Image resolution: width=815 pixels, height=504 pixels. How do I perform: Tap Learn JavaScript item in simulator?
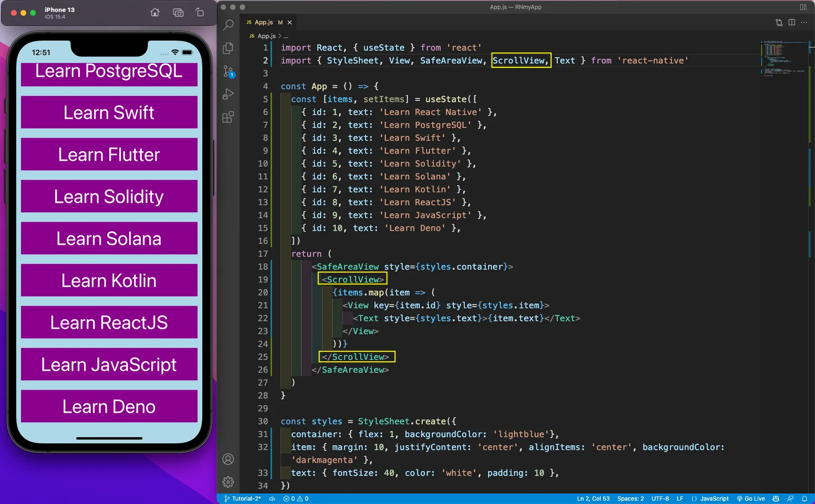(x=109, y=364)
